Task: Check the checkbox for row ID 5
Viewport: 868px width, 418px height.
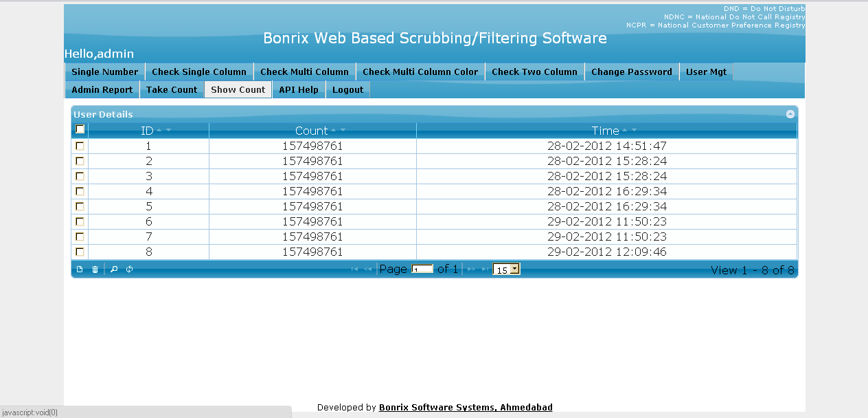Action: (80, 206)
